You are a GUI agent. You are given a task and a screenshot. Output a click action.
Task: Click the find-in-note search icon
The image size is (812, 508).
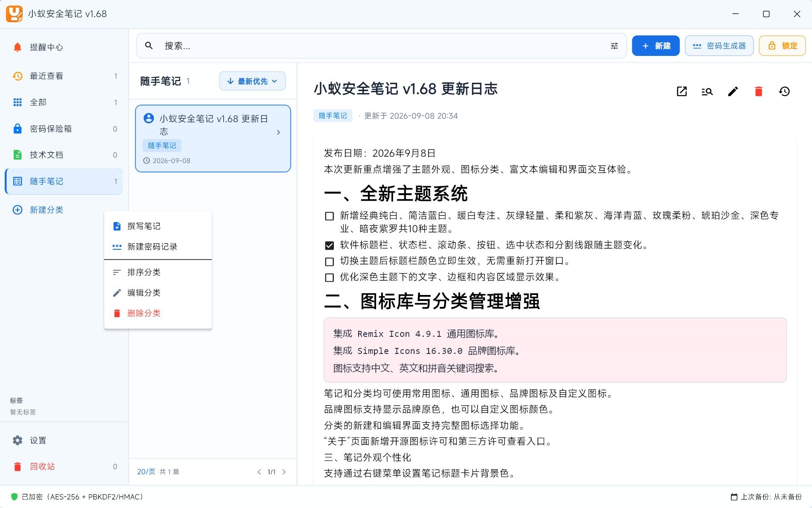[x=707, y=91]
